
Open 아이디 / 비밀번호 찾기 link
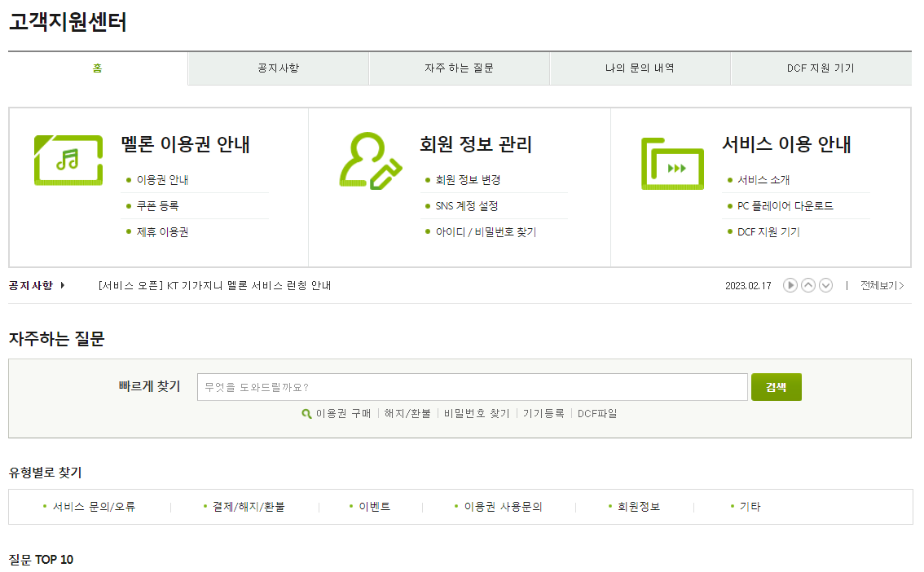click(x=486, y=232)
